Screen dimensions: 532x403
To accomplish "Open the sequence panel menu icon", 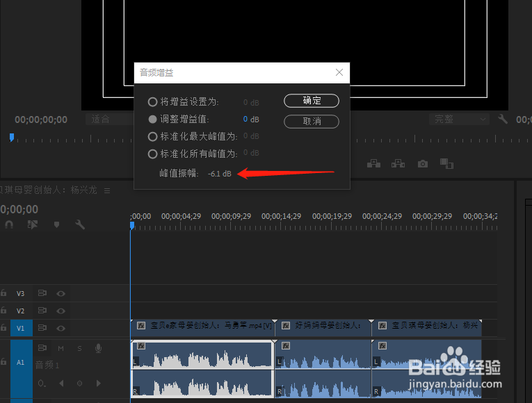I will pos(107,191).
